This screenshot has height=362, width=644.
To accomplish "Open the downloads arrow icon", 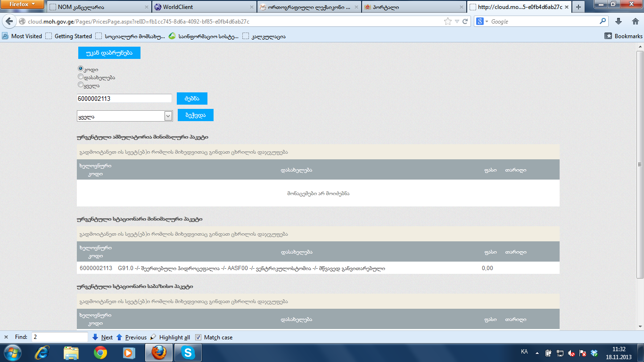I will (619, 21).
